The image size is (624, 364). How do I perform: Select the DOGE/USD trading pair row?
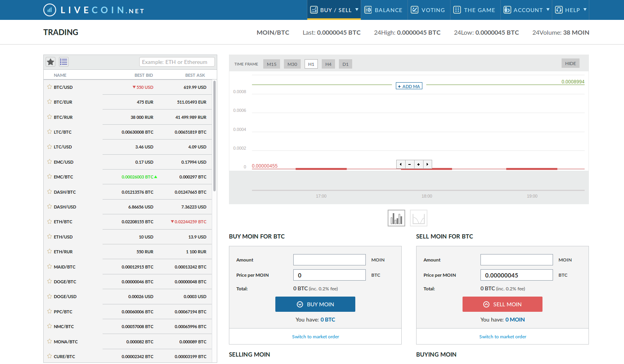pos(129,296)
